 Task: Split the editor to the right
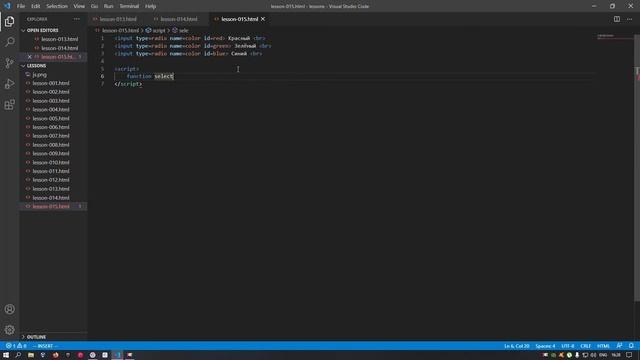[x=617, y=19]
